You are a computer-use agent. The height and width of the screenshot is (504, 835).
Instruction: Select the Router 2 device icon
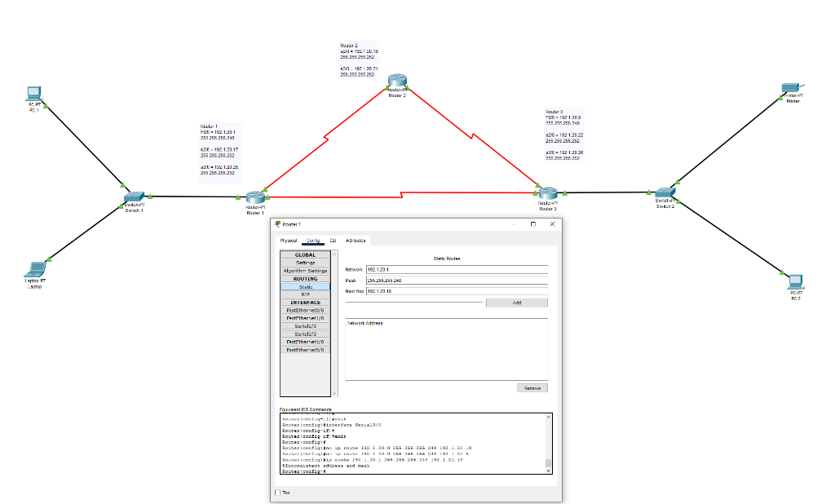pos(397,82)
